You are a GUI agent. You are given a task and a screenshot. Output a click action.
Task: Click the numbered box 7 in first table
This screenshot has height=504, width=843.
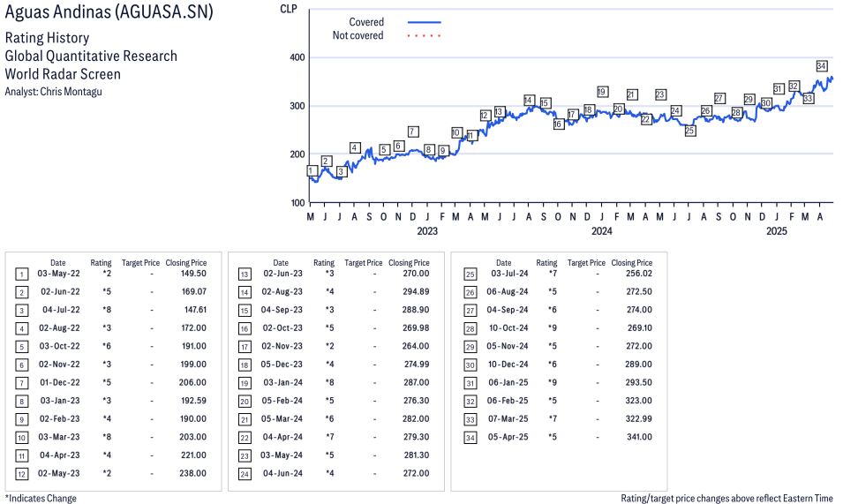coord(21,384)
